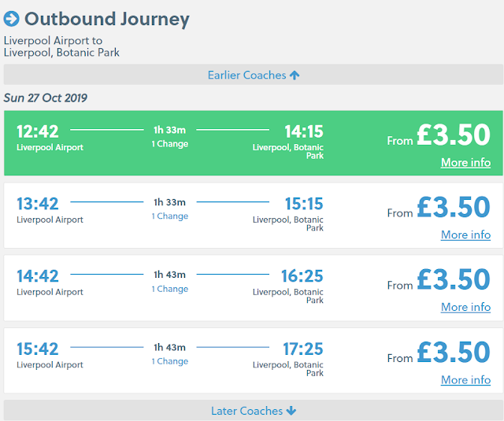The image size is (504, 421).
Task: Click 1 Change on 14:42 journey
Action: click(170, 289)
